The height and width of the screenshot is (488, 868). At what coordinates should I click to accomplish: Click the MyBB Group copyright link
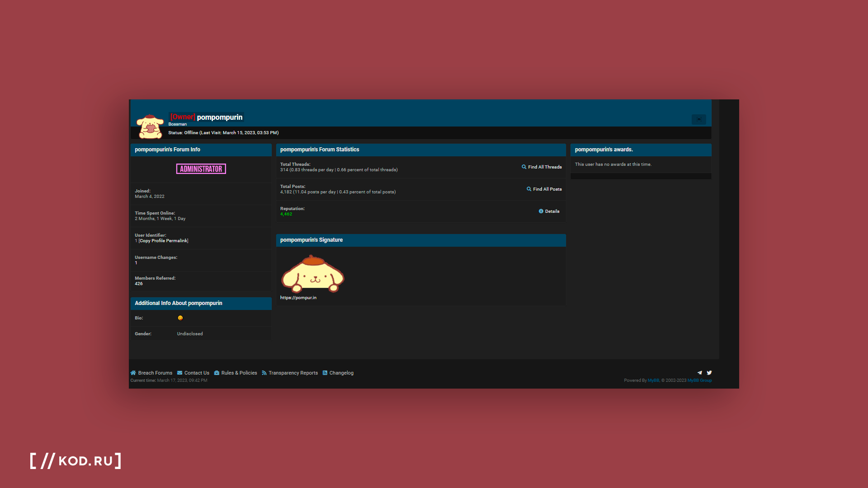(x=699, y=380)
